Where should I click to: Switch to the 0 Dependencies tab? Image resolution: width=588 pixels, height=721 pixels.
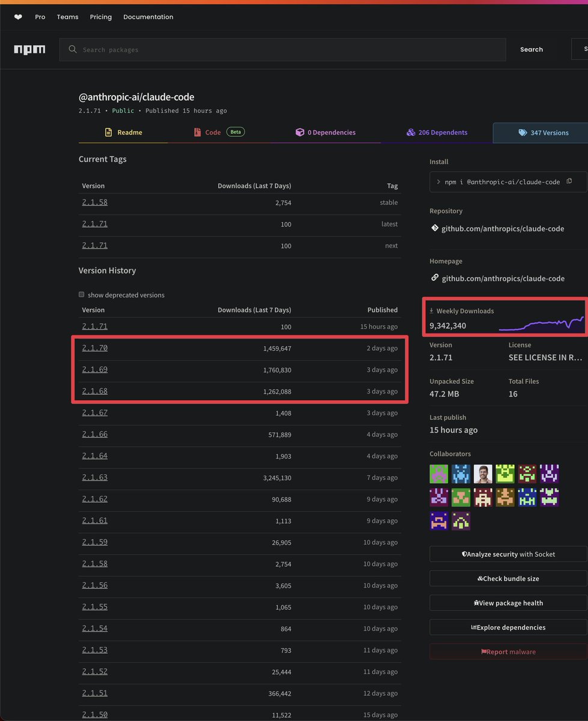pyautogui.click(x=326, y=132)
